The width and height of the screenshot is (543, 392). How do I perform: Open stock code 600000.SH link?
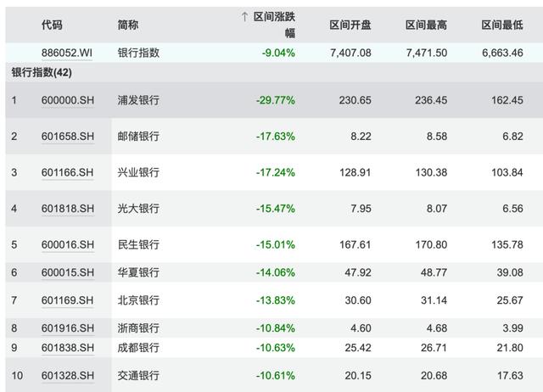pyautogui.click(x=67, y=100)
